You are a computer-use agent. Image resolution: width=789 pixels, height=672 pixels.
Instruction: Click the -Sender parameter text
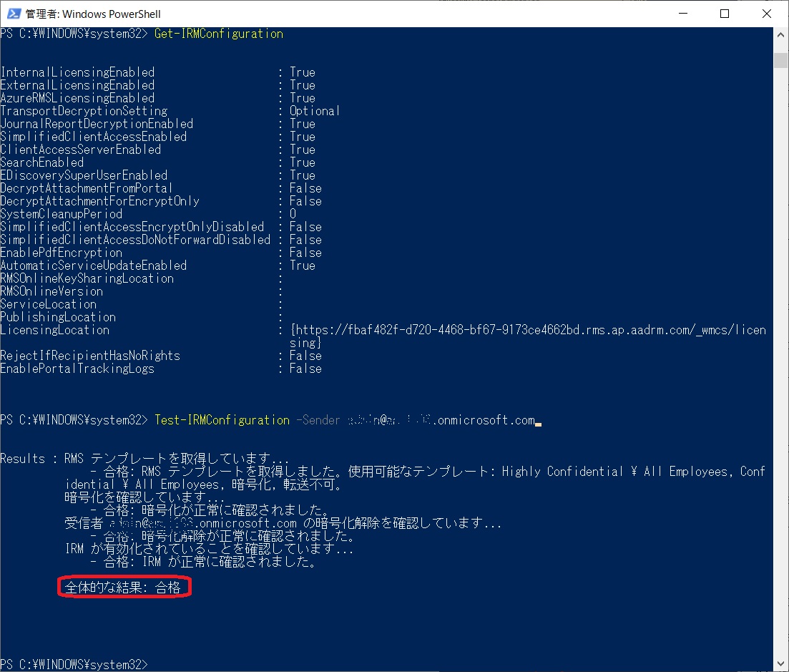tap(318, 420)
